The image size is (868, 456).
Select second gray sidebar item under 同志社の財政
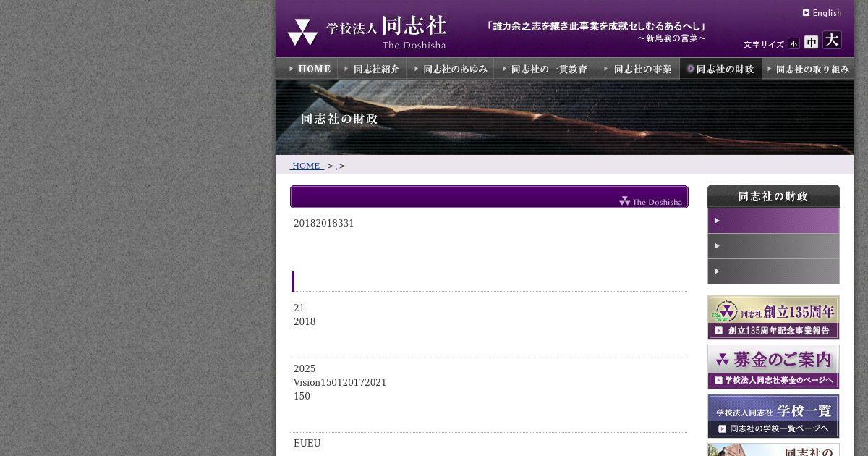pos(773,246)
